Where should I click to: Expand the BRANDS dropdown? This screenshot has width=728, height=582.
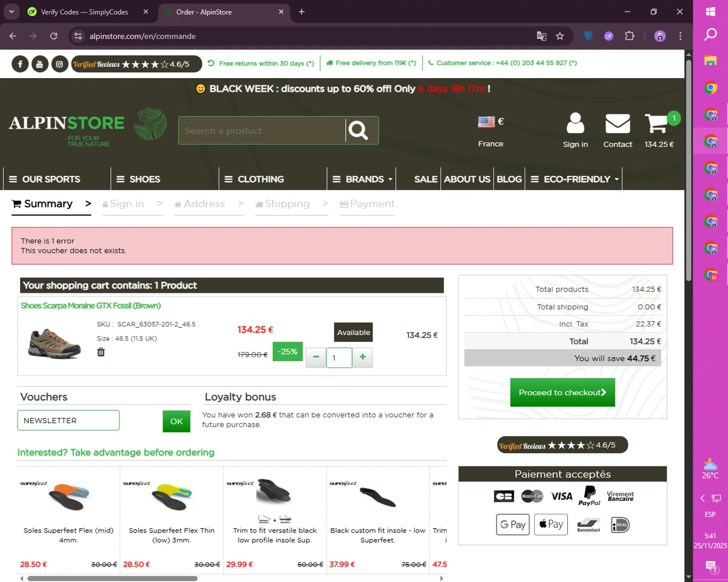tap(362, 179)
